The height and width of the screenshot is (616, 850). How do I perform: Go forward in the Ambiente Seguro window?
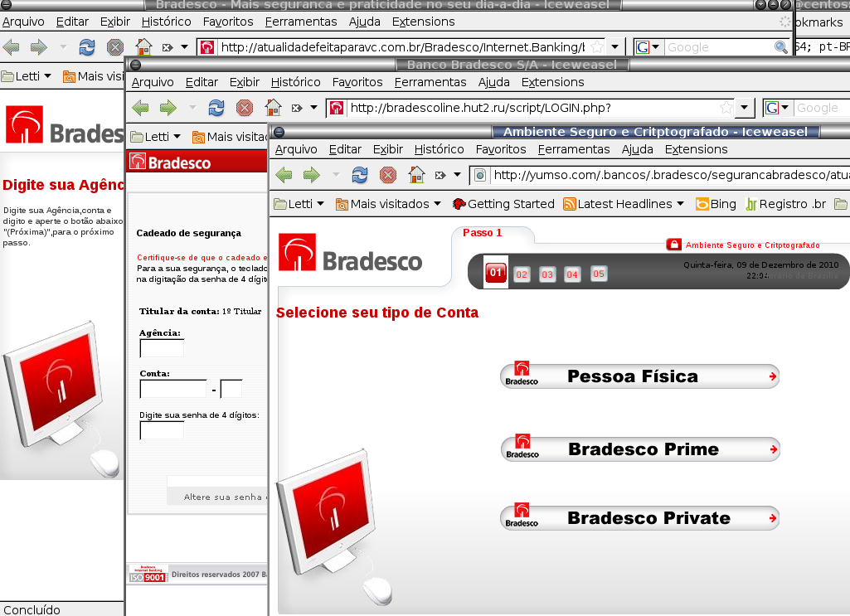tap(312, 175)
